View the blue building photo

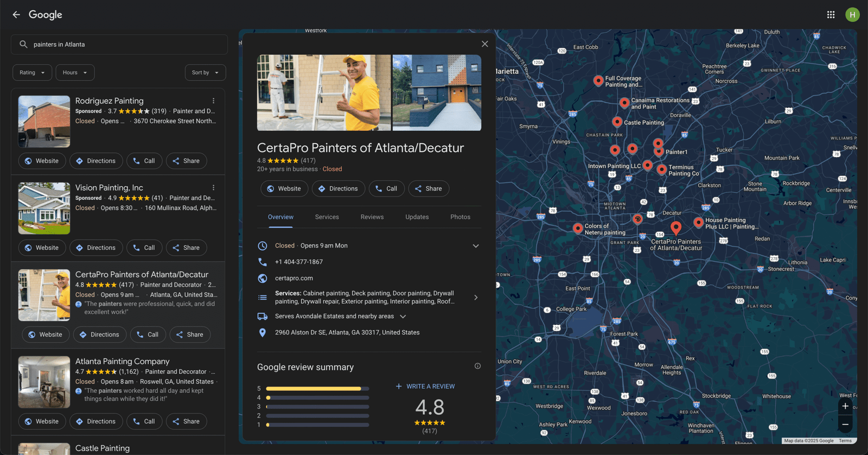click(437, 92)
